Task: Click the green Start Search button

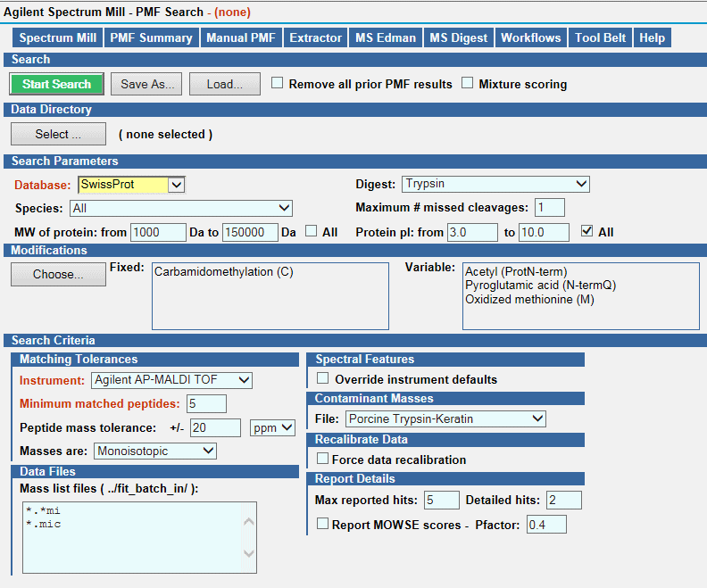Action: [57, 84]
